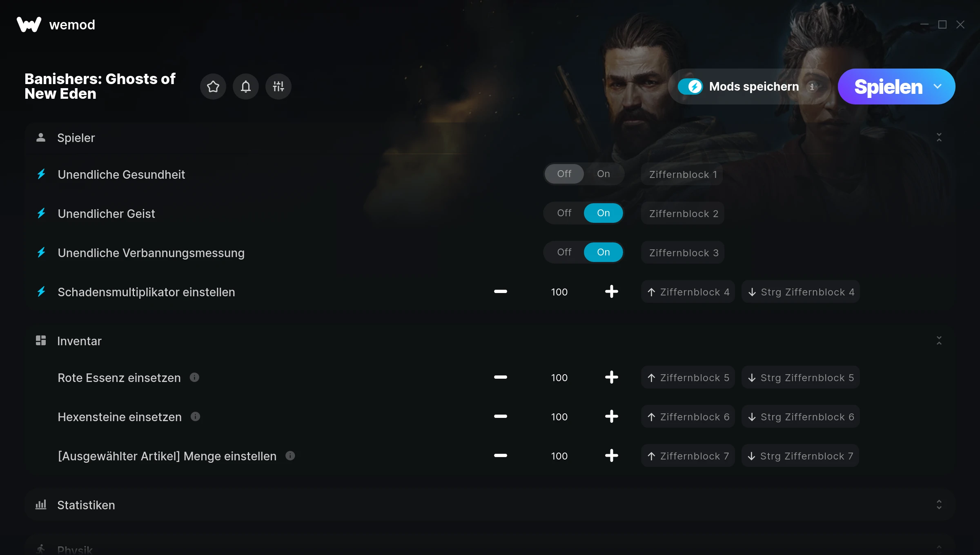Open the sliders settings icon
The width and height of the screenshot is (980, 555).
tap(278, 87)
